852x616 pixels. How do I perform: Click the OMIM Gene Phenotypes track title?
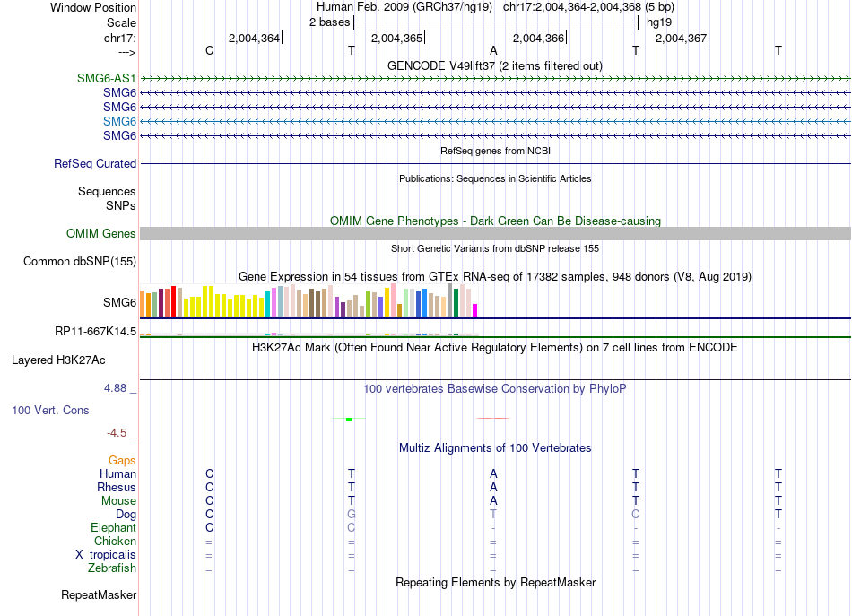(x=496, y=221)
